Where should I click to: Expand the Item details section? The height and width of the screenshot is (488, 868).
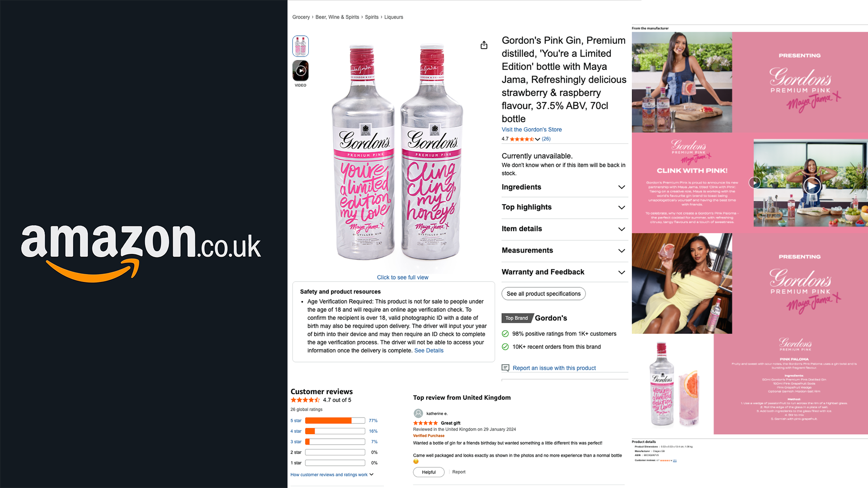click(564, 229)
